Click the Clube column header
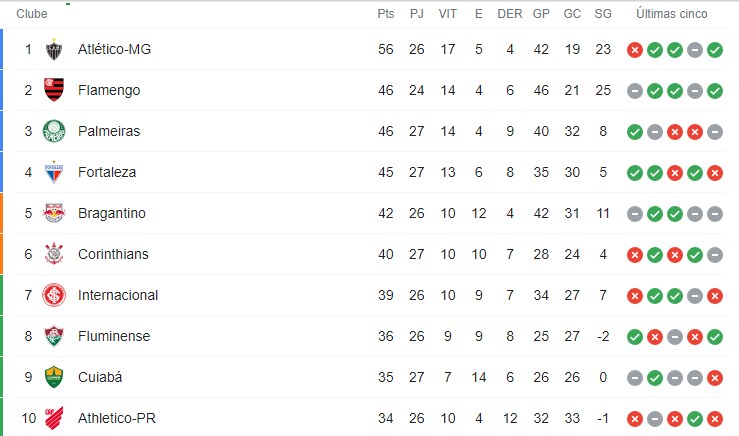The image size is (739, 436). [x=32, y=14]
